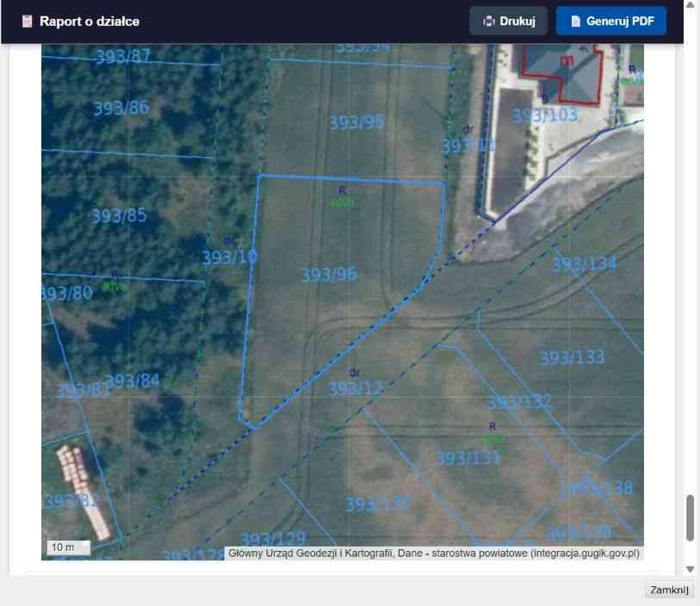Close dialog with Zamknij button
700x606 pixels.
click(669, 590)
